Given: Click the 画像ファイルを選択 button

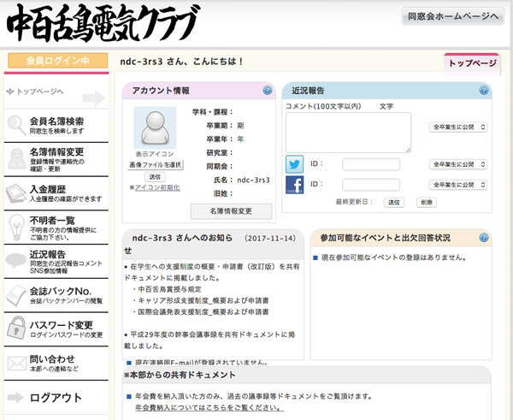Looking at the screenshot, I should click(x=155, y=164).
